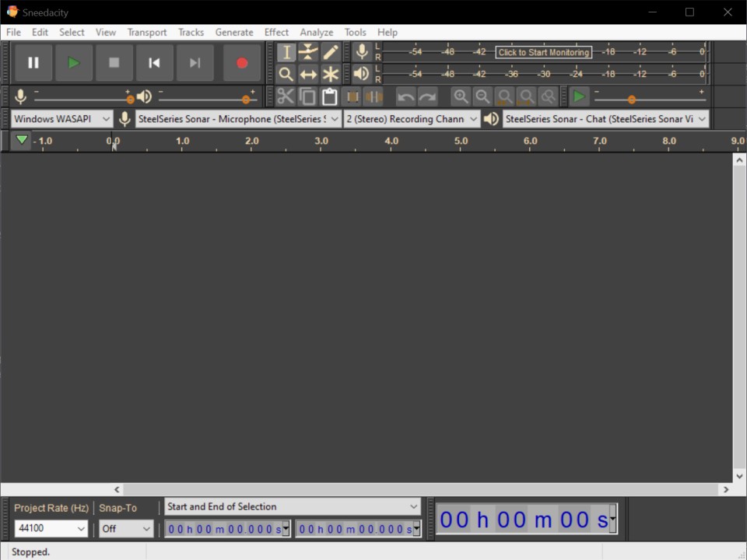Open the Generate menu
Viewport: 747px width, 560px height.
[234, 33]
